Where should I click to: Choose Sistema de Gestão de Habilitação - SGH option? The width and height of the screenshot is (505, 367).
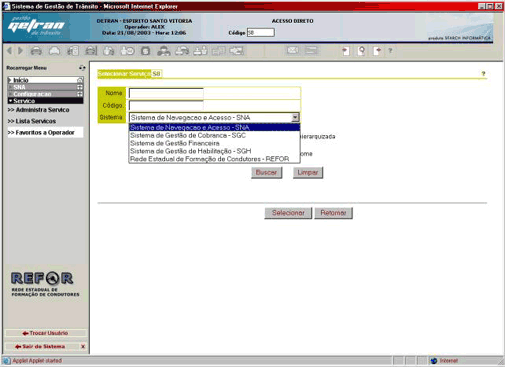[214, 151]
